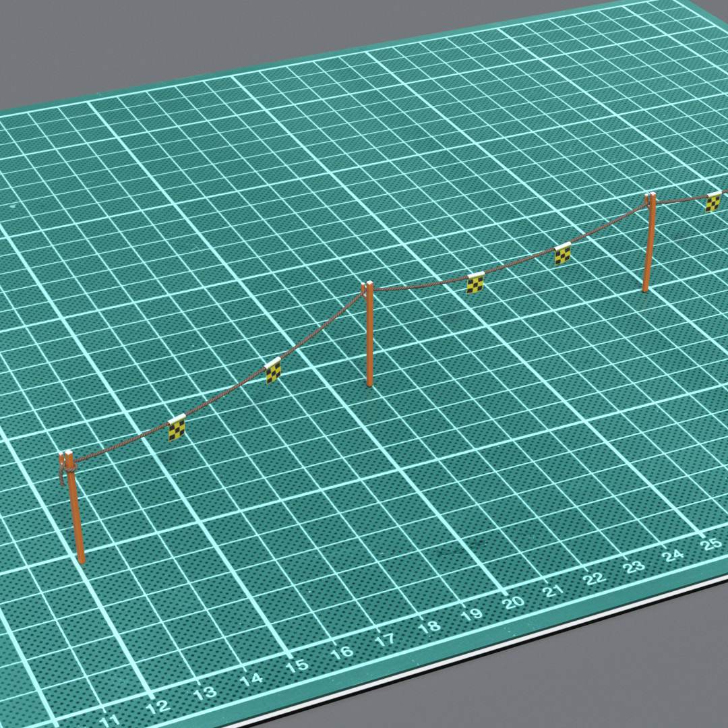Click the number 16 on the mat edge
The width and height of the screenshot is (728, 728).
click(342, 653)
